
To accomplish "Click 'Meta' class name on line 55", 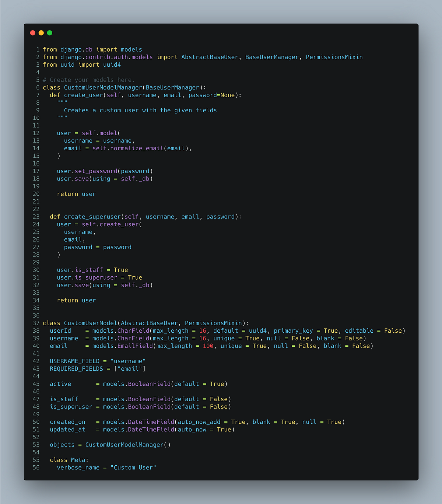I will click(78, 460).
